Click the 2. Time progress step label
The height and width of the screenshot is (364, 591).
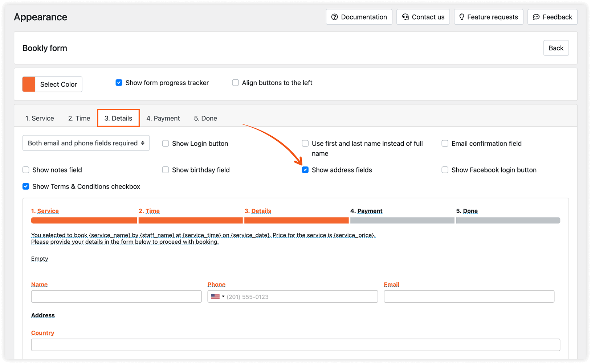[x=149, y=211]
